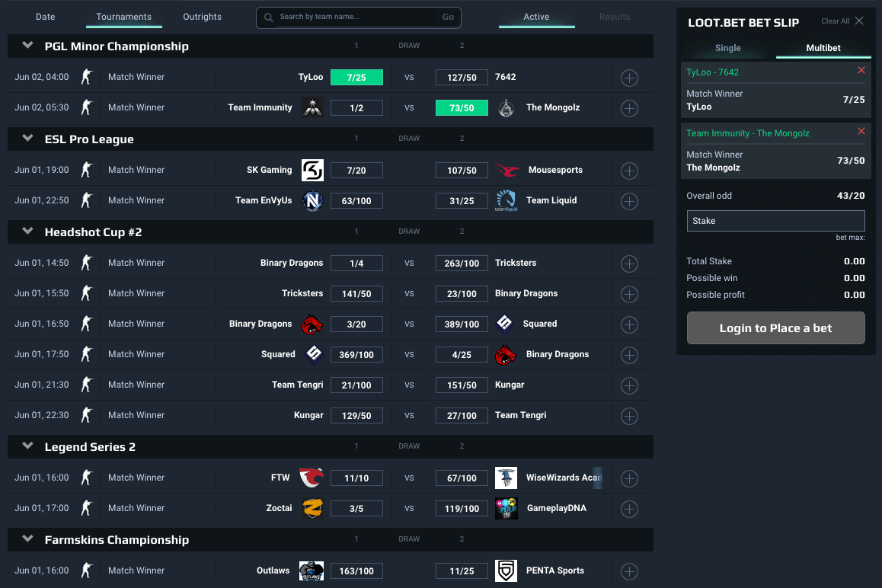Click the SK Gaming team logo
Image resolution: width=882 pixels, height=588 pixels.
click(x=312, y=170)
